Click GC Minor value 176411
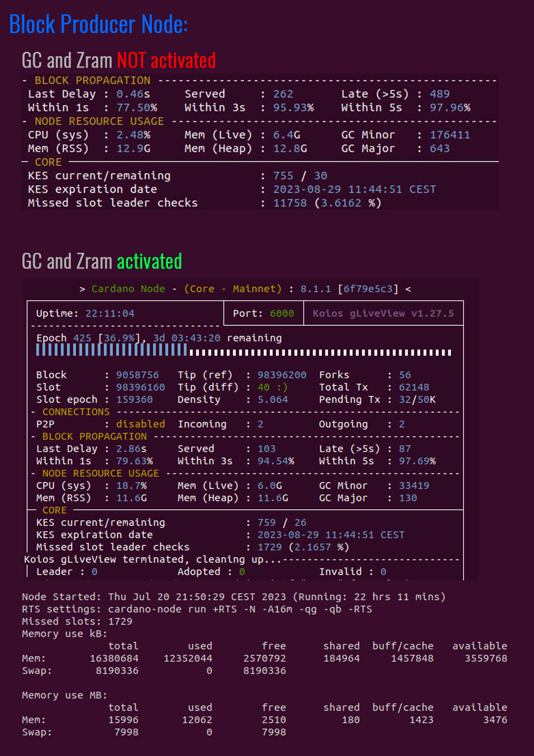The height and width of the screenshot is (756, 534). click(450, 135)
